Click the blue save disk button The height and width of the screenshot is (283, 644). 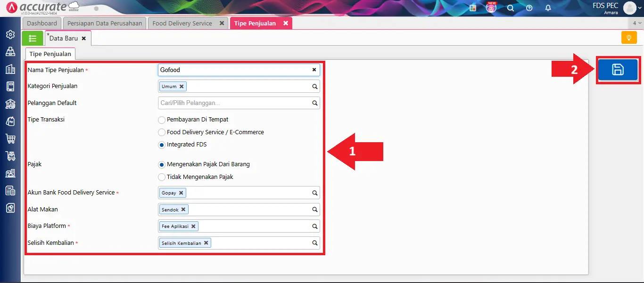618,70
